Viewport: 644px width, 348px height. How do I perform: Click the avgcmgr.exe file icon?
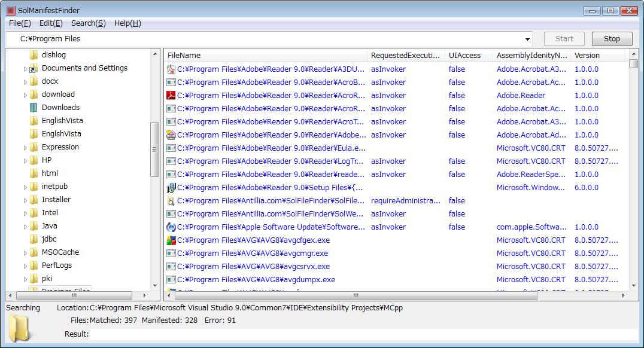coord(171,253)
